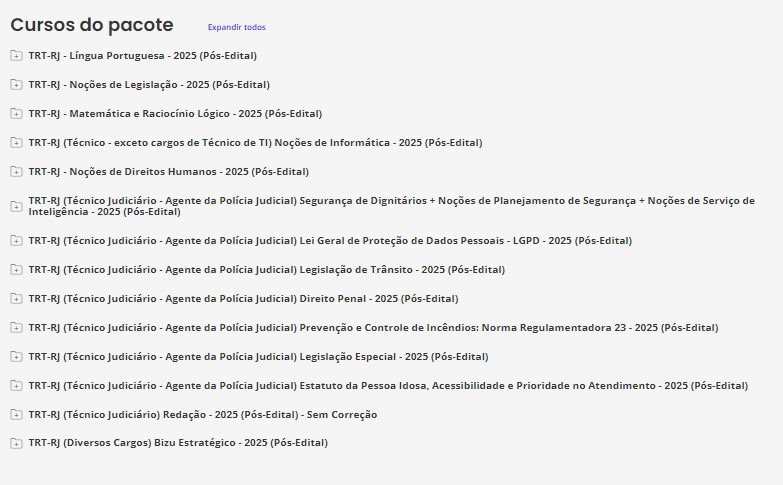Click the 'Expandir todos' link
The width and height of the screenshot is (783, 485).
tap(237, 27)
